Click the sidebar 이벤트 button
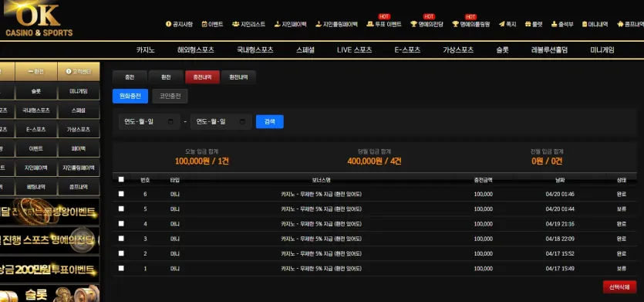Viewport: 644px width, 302px height. pyautogui.click(x=36, y=148)
